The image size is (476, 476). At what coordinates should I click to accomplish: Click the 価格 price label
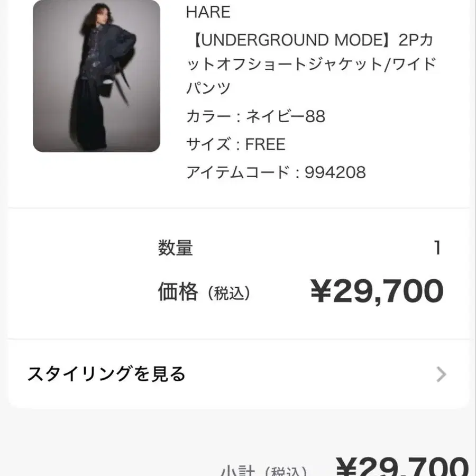[x=178, y=292]
